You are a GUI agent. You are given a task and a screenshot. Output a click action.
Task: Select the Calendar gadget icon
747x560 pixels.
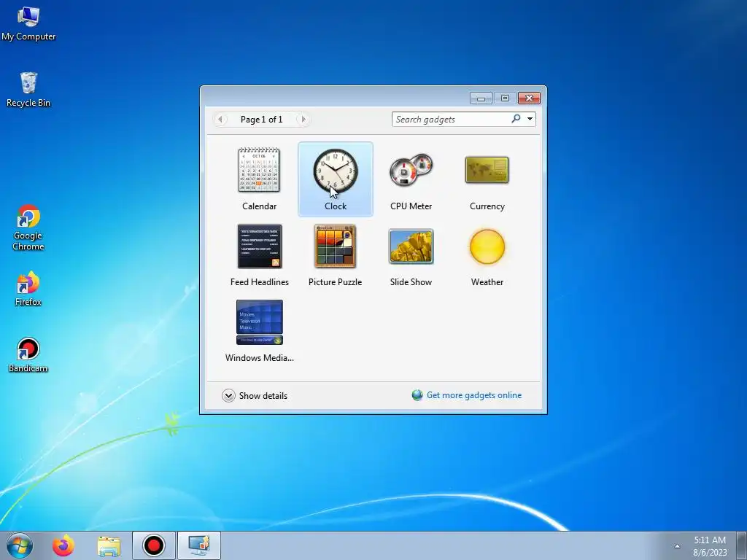[x=259, y=170]
